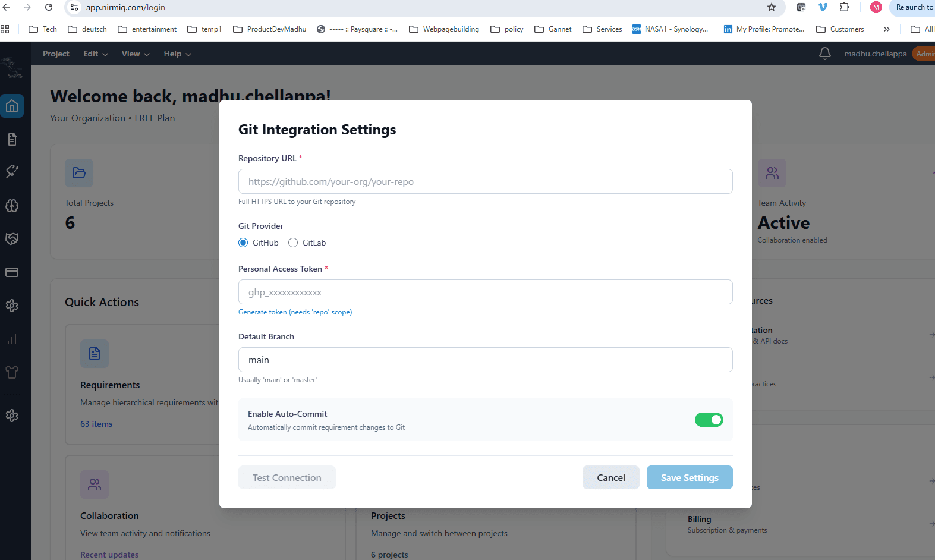Click the 'Recent updates' text
The width and height of the screenshot is (935, 560).
point(109,555)
